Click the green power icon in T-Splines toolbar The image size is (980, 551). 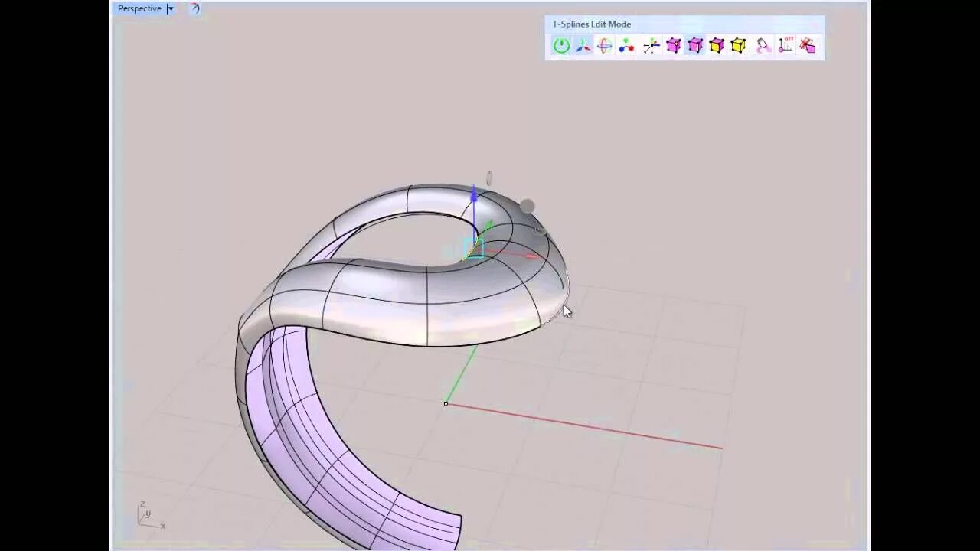click(x=561, y=46)
